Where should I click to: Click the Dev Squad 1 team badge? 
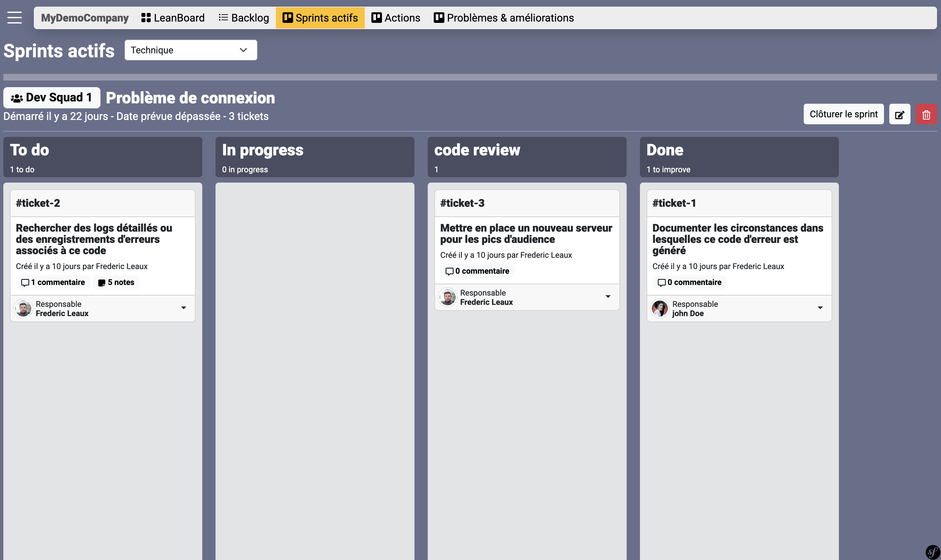52,98
